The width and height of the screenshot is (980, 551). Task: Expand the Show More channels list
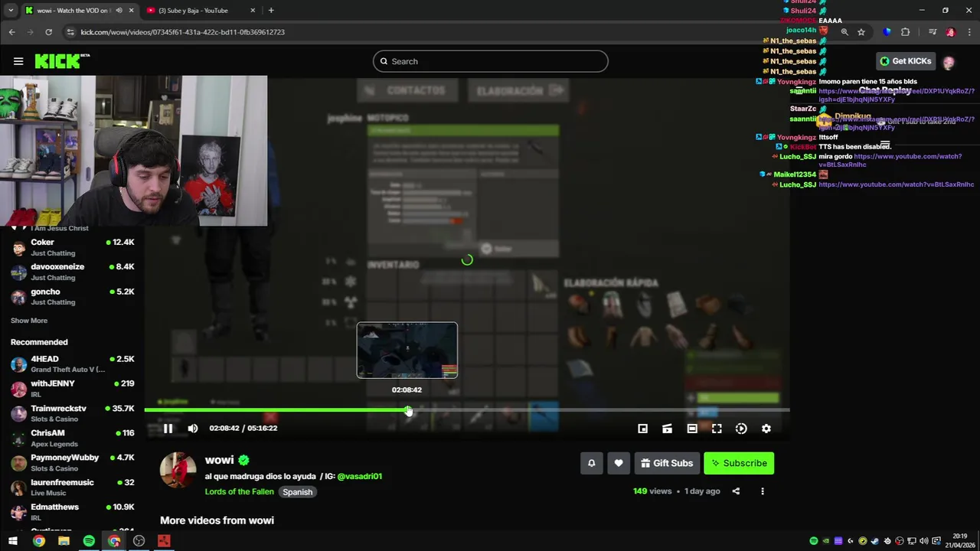click(x=29, y=321)
